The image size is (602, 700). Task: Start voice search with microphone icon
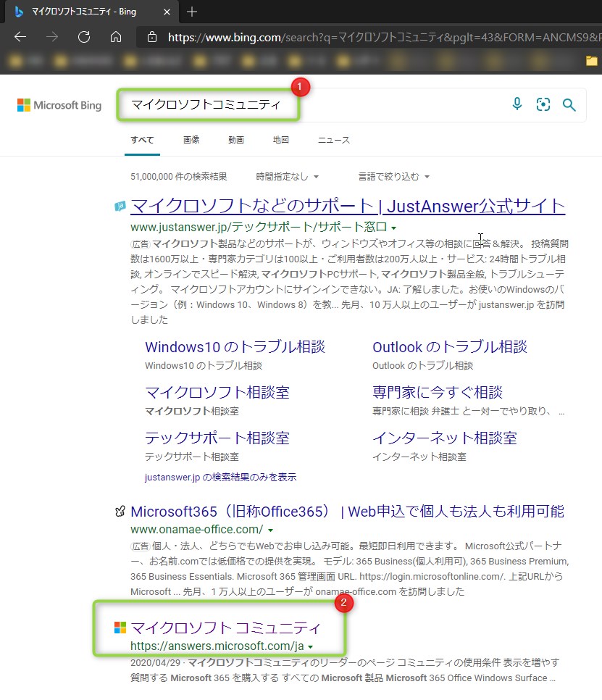point(517,104)
